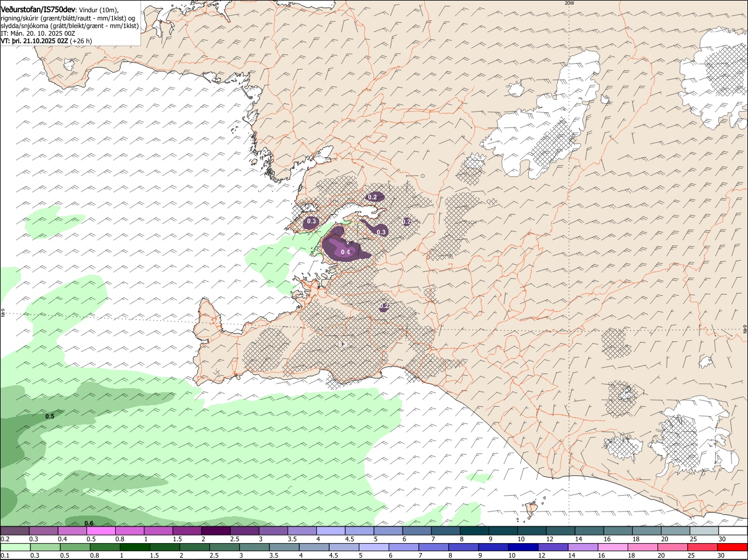Pick the 14 teal-grey swatch, snow scale
The image size is (748, 560).
pyautogui.click(x=590, y=531)
